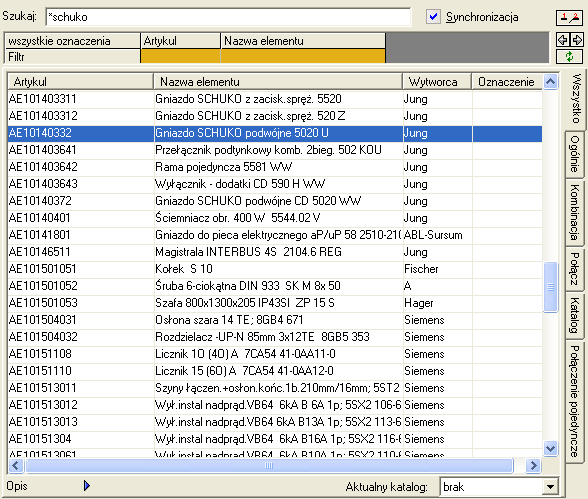The width and height of the screenshot is (588, 499).
Task: Click the horizontal scroll right arrow
Action: point(533,466)
